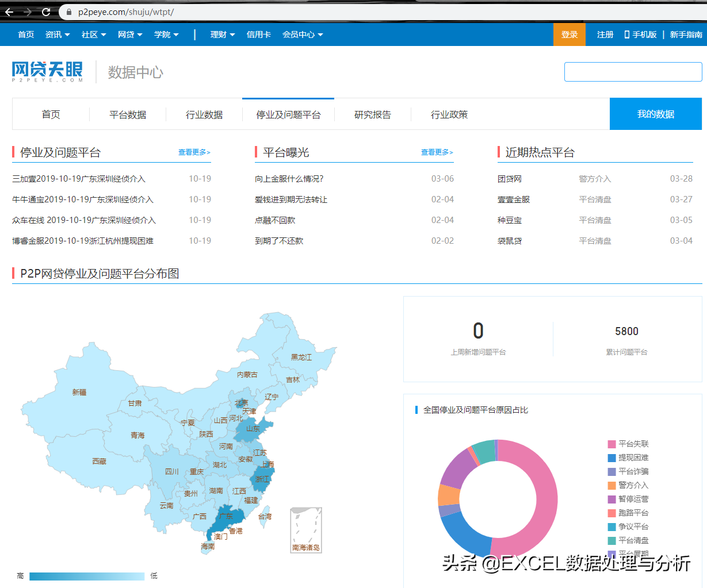707x588 pixels.
Task: Click the 5800 累计问题平台 figure
Action: pos(626,331)
